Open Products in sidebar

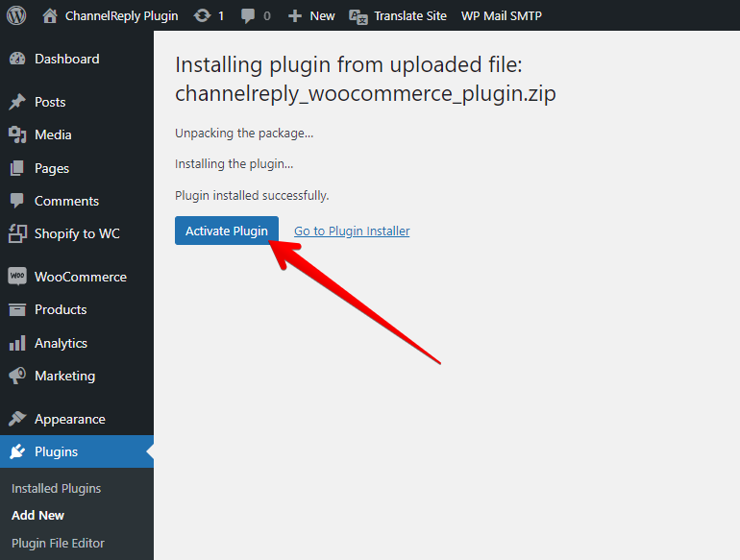[x=61, y=309]
